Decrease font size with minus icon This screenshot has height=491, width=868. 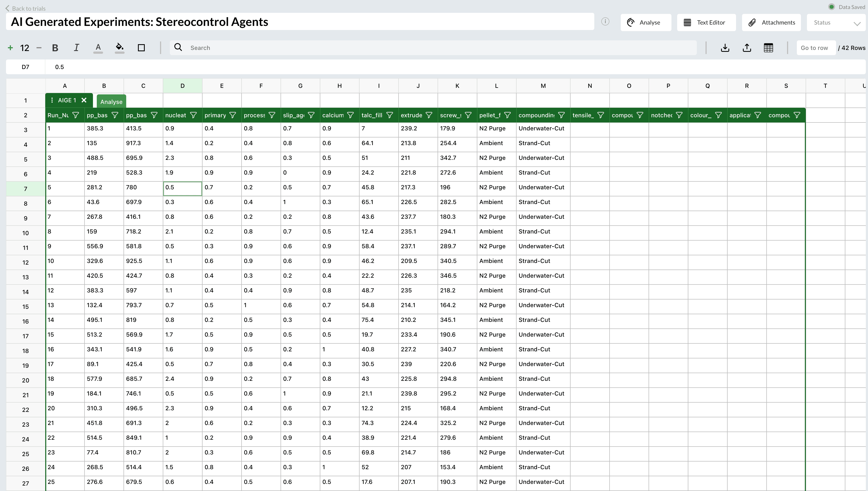point(39,47)
